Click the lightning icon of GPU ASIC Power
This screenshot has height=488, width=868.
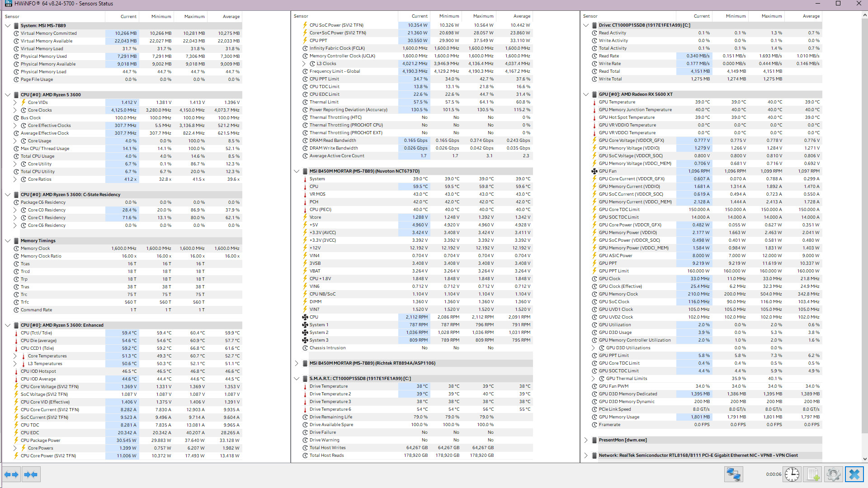tap(594, 256)
